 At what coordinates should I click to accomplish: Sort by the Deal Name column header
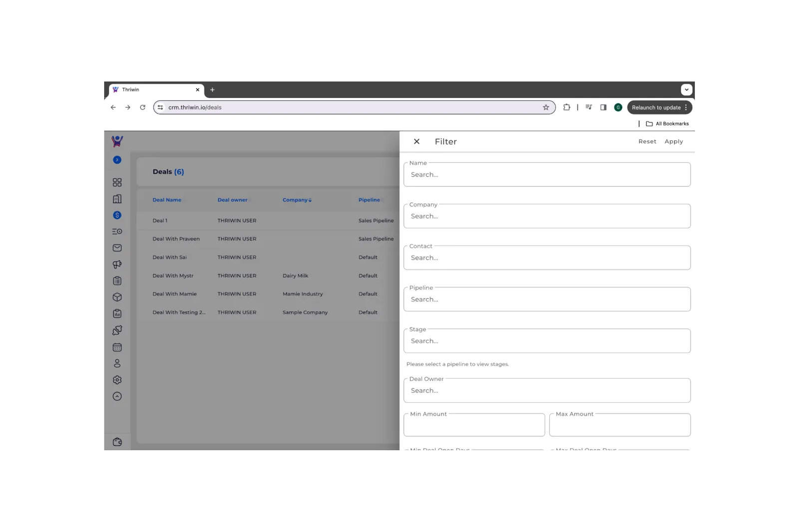point(167,200)
